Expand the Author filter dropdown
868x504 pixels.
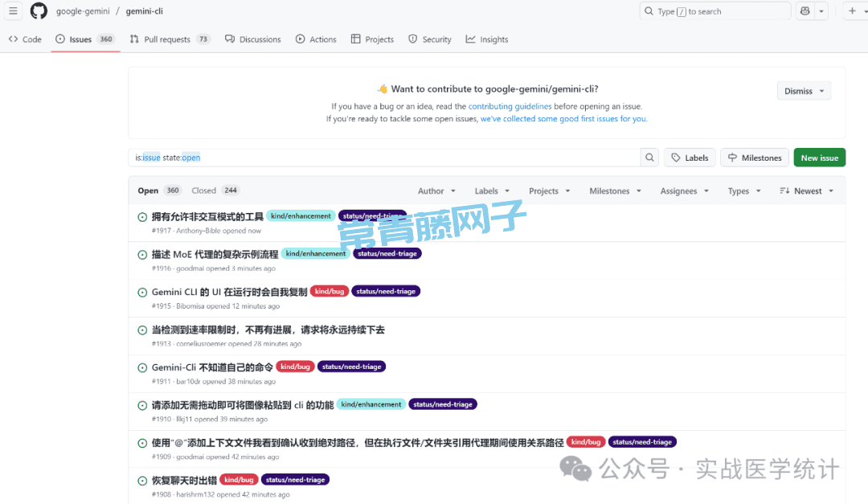coord(436,191)
